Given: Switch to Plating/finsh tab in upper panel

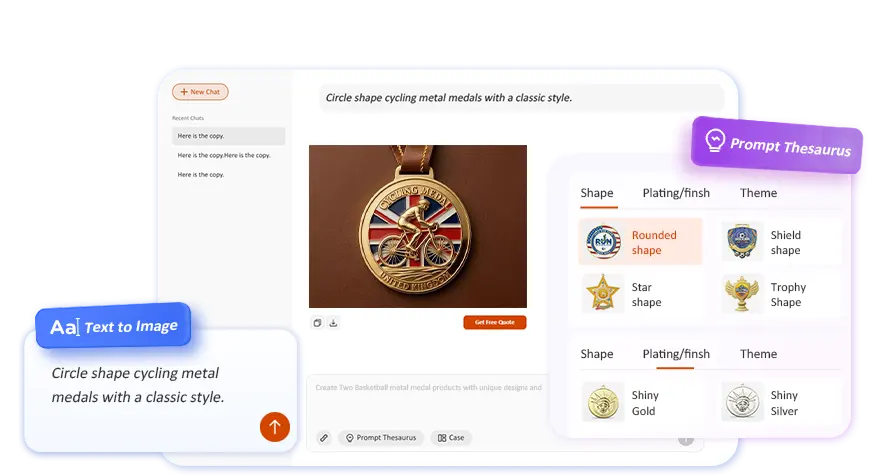Looking at the screenshot, I should tap(676, 193).
